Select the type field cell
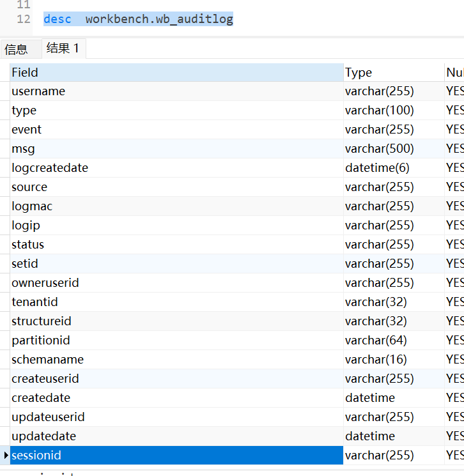Viewport: 464px width, 476px height. pos(177,110)
